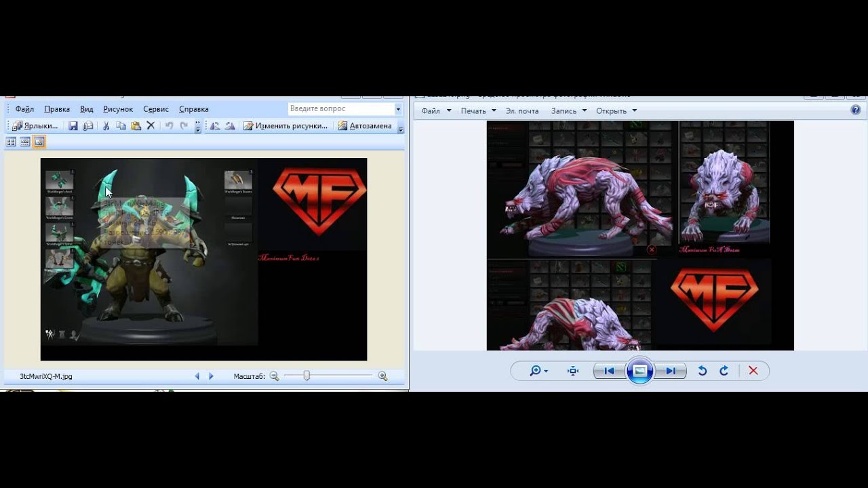This screenshot has height=488, width=868.
Task: Click the Paste clipboard icon
Action: [x=136, y=126]
